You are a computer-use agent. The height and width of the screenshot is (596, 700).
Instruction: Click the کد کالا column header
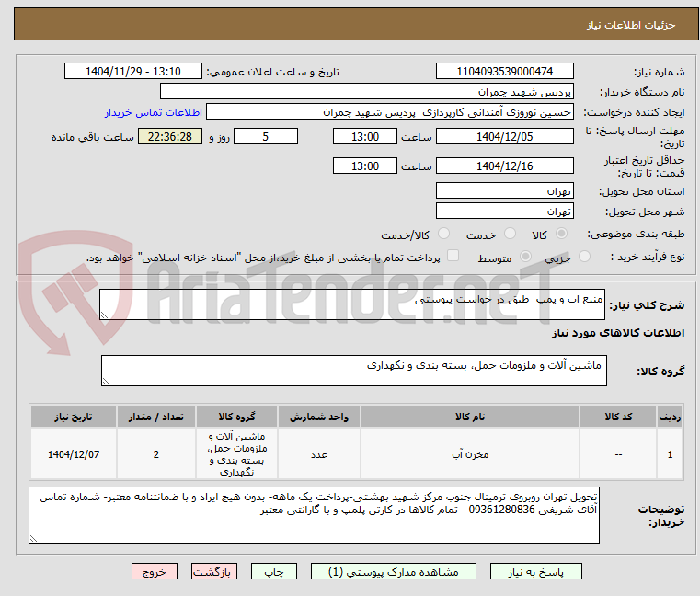[x=618, y=417]
